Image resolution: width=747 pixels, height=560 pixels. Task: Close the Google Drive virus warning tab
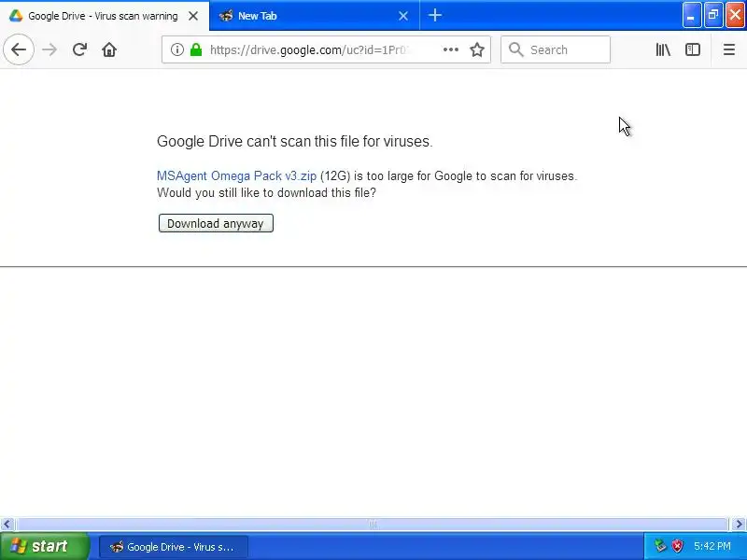click(x=193, y=16)
